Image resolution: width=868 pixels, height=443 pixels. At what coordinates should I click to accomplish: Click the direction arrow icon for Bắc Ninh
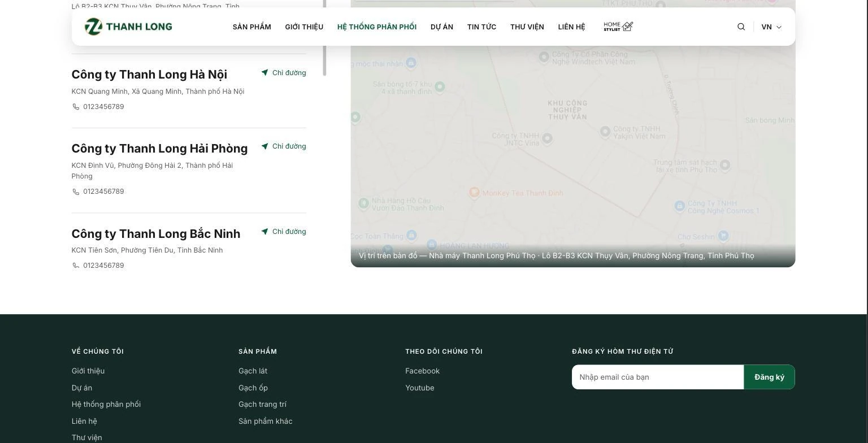click(264, 232)
